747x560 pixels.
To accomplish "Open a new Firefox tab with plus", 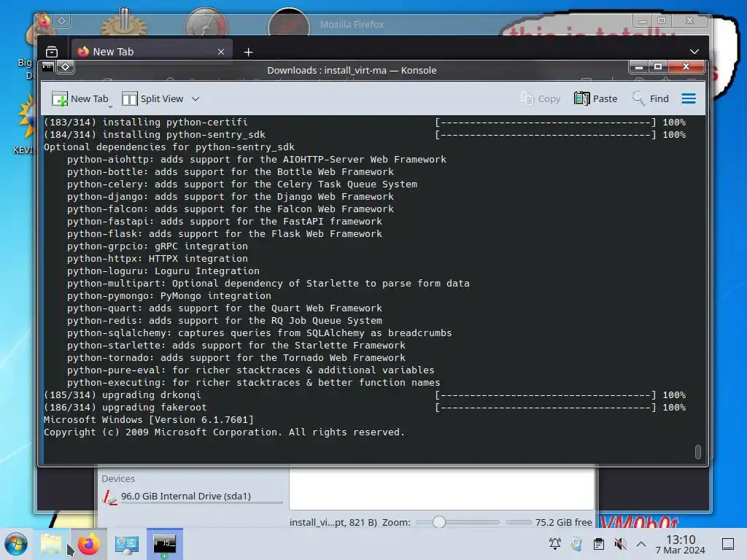I will pyautogui.click(x=248, y=52).
